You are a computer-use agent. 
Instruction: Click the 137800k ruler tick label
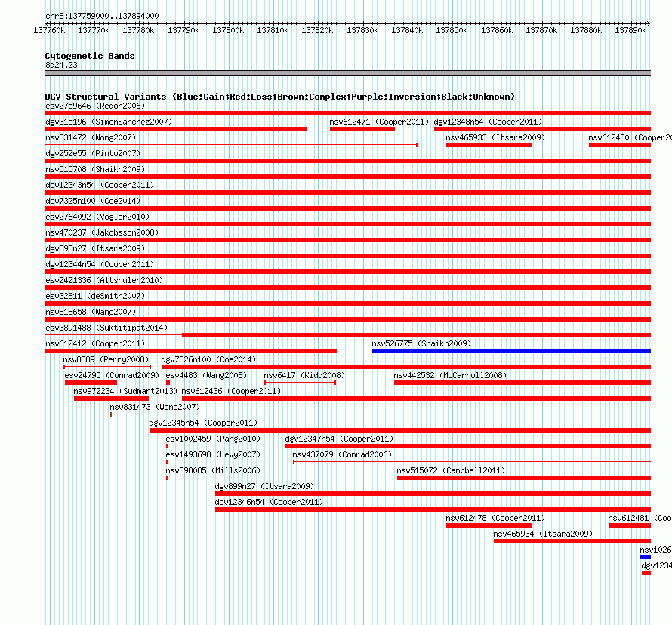pos(228,30)
